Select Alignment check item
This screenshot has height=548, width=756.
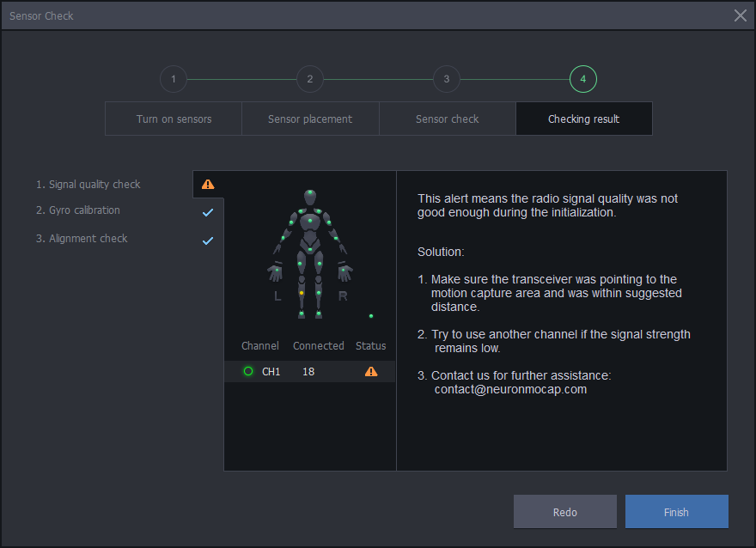[x=82, y=239]
